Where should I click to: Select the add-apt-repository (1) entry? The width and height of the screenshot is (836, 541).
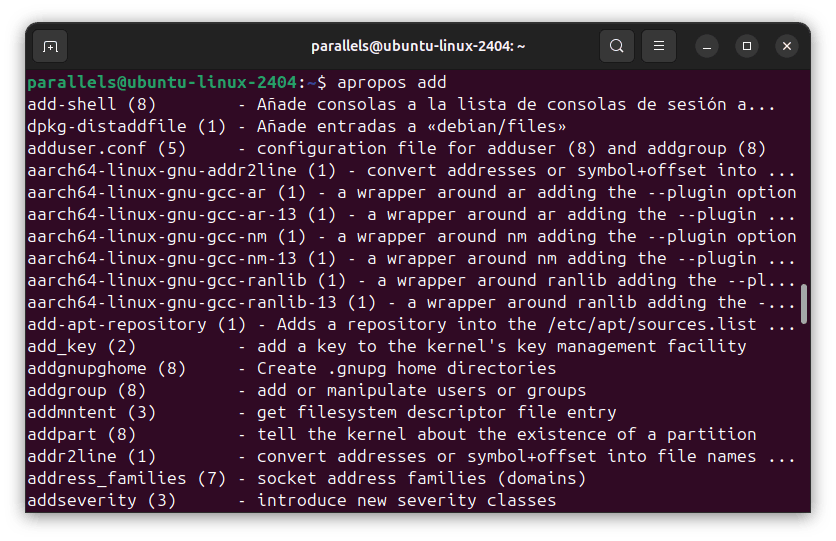point(411,324)
